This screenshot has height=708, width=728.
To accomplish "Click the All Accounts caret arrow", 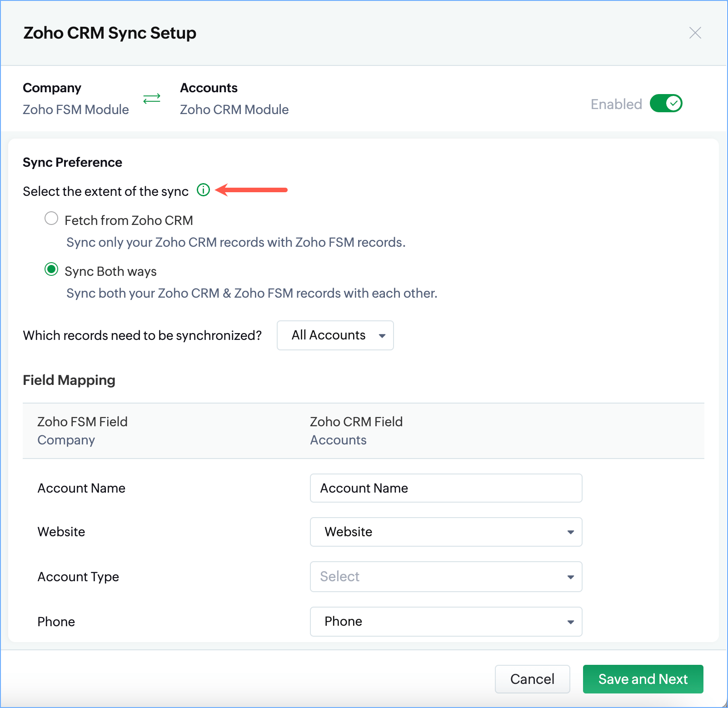I will pyautogui.click(x=382, y=336).
